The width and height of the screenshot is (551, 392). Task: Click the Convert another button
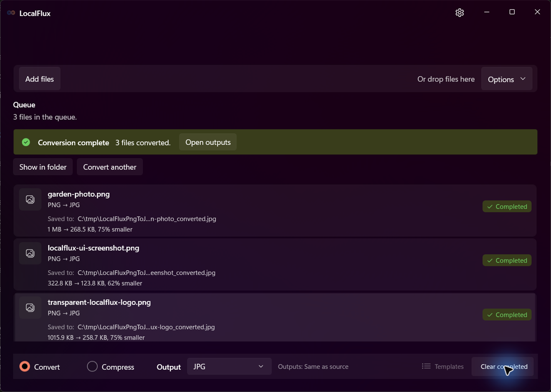tap(110, 167)
